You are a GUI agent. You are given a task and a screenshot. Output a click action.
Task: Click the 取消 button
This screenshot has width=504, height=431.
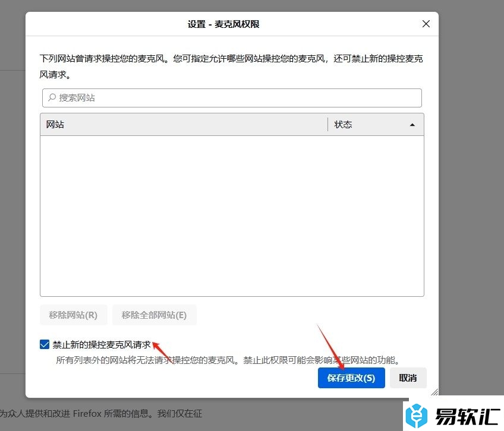point(408,378)
